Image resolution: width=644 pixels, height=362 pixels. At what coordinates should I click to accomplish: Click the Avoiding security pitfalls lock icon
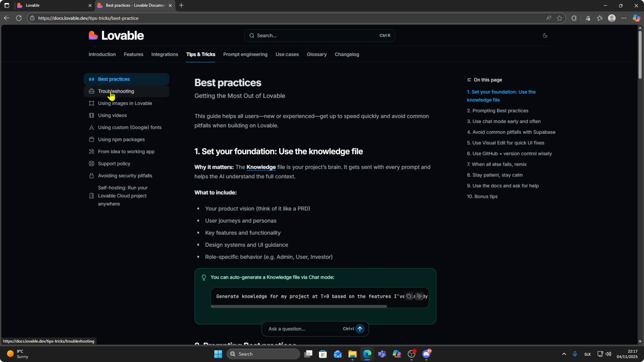[x=92, y=176]
